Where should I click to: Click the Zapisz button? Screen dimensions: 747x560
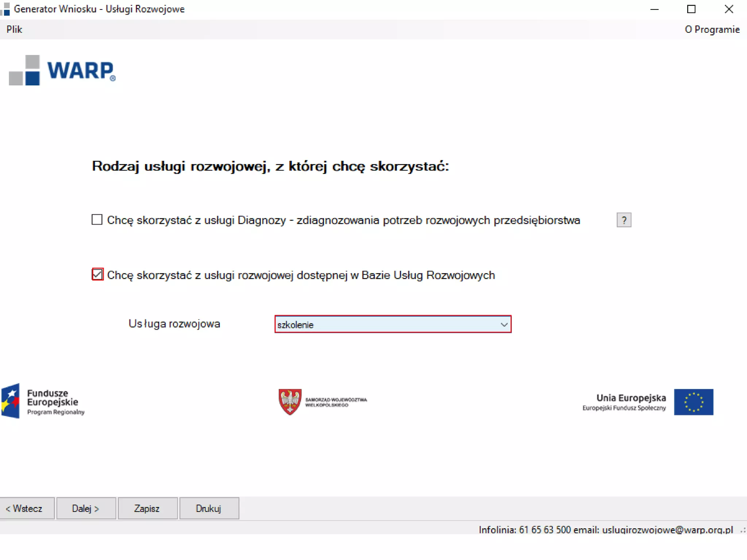click(147, 509)
